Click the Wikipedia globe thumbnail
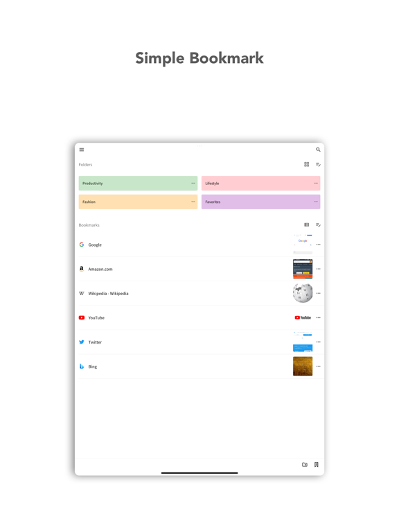The height and width of the screenshot is (532, 399). coord(303,294)
